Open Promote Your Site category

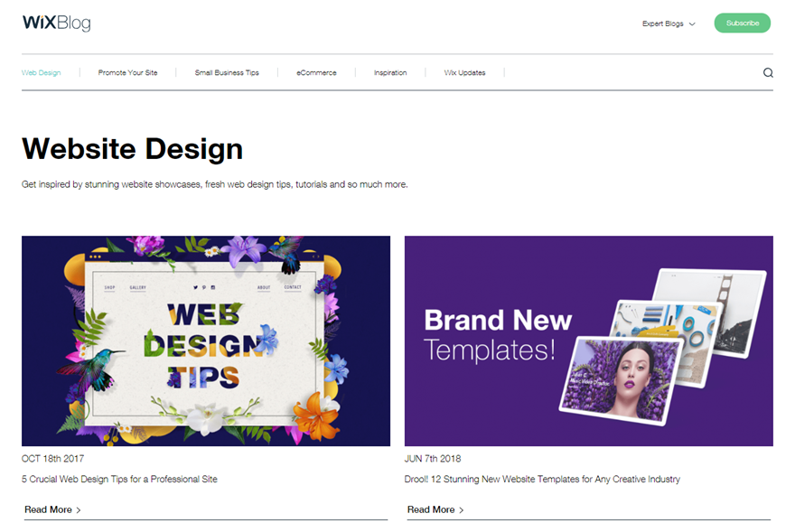click(x=127, y=72)
